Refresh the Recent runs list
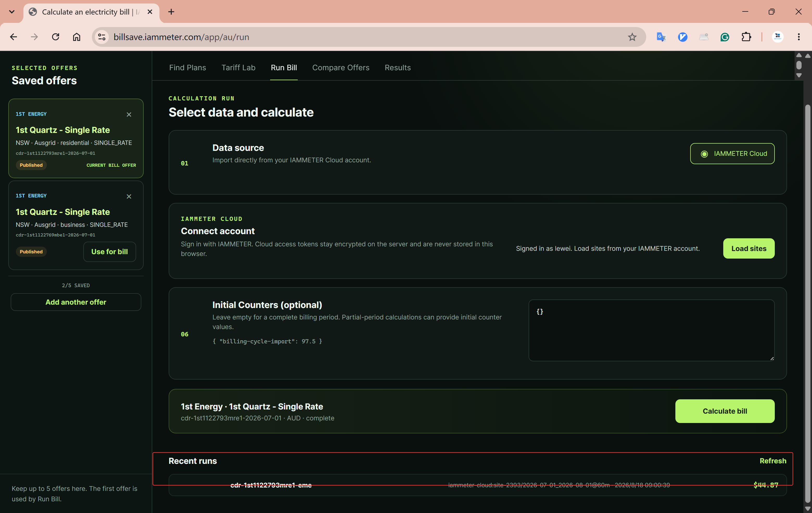The image size is (812, 513). click(x=773, y=461)
